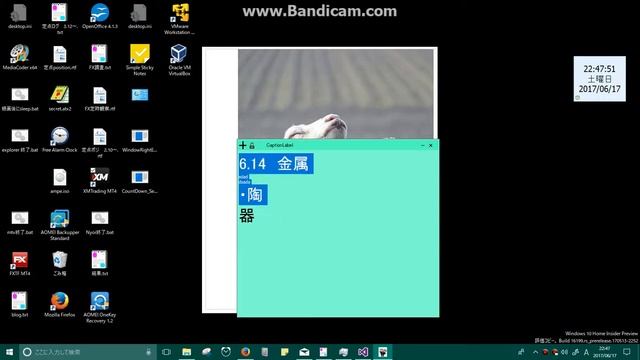Select the WindowRight desktop icon
The image size is (640, 360).
point(140,140)
